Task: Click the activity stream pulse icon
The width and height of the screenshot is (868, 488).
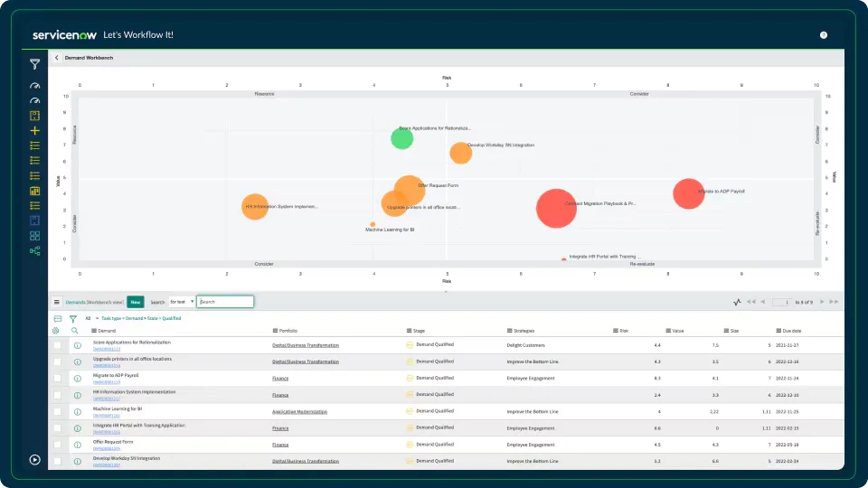Action: tap(737, 302)
